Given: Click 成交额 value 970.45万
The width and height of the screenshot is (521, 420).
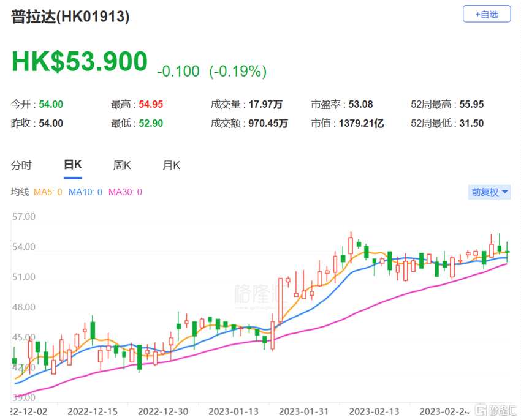Looking at the screenshot, I should point(268,123).
